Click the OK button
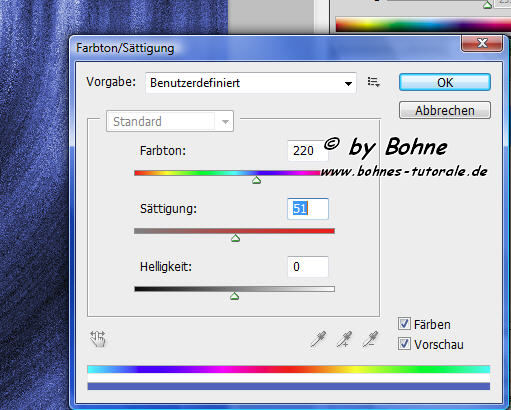This screenshot has height=410, width=511. click(x=445, y=82)
